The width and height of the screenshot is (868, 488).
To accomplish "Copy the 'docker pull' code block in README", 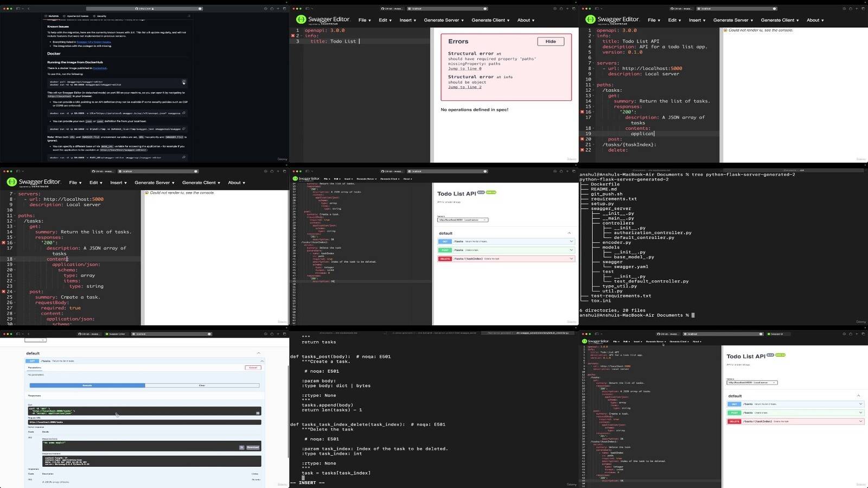I will pos(184,82).
